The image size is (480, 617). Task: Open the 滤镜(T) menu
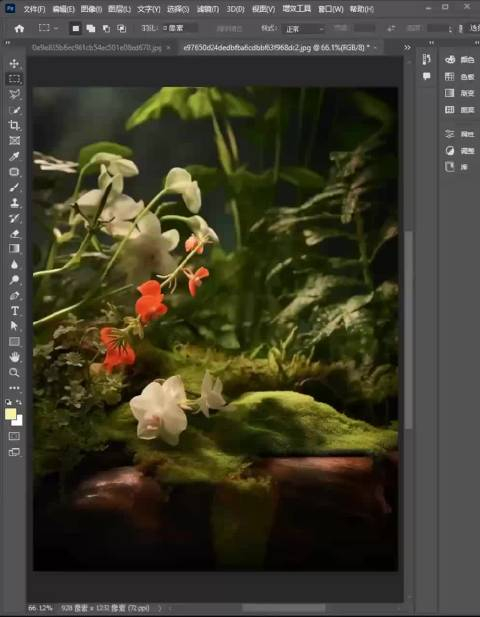[208, 9]
